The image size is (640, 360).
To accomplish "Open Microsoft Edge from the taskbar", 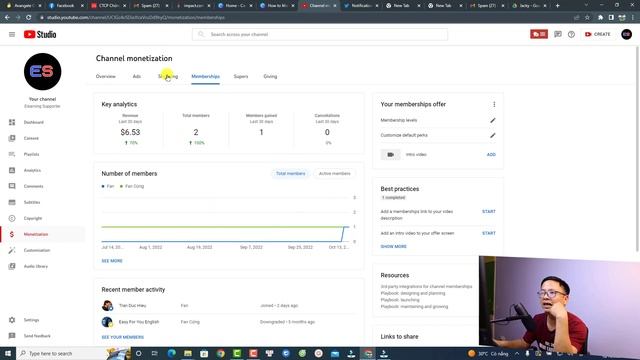I will (x=171, y=353).
